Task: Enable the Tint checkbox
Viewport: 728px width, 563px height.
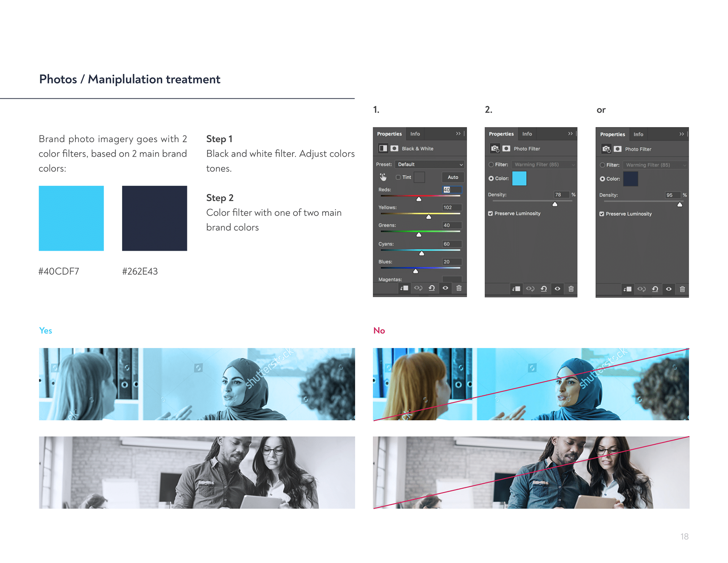Action: pos(398,177)
